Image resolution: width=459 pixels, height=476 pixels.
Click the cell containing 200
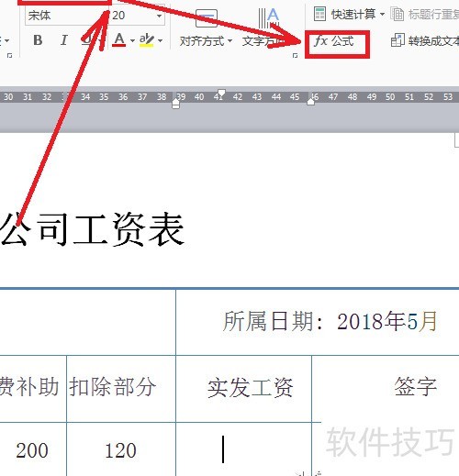click(33, 449)
